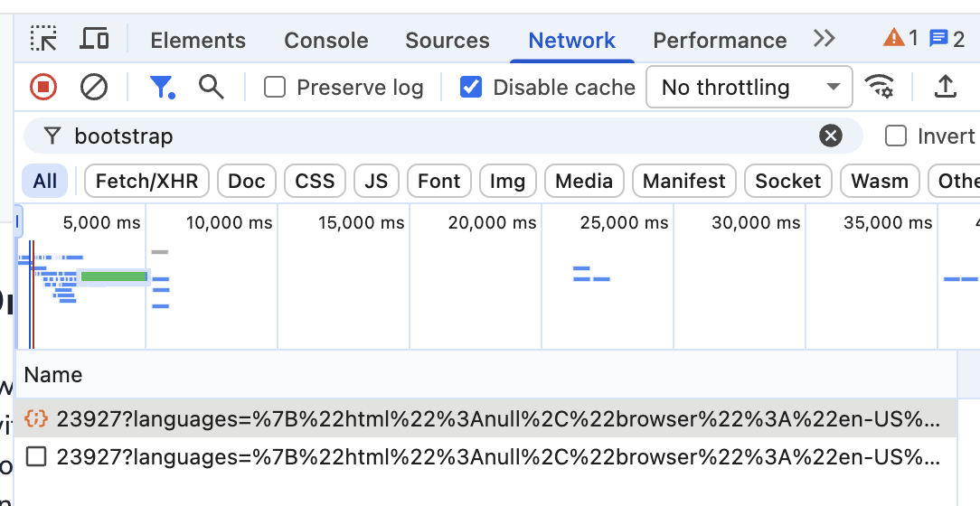
Task: Filter requests by Fetch/XHR
Action: (146, 181)
